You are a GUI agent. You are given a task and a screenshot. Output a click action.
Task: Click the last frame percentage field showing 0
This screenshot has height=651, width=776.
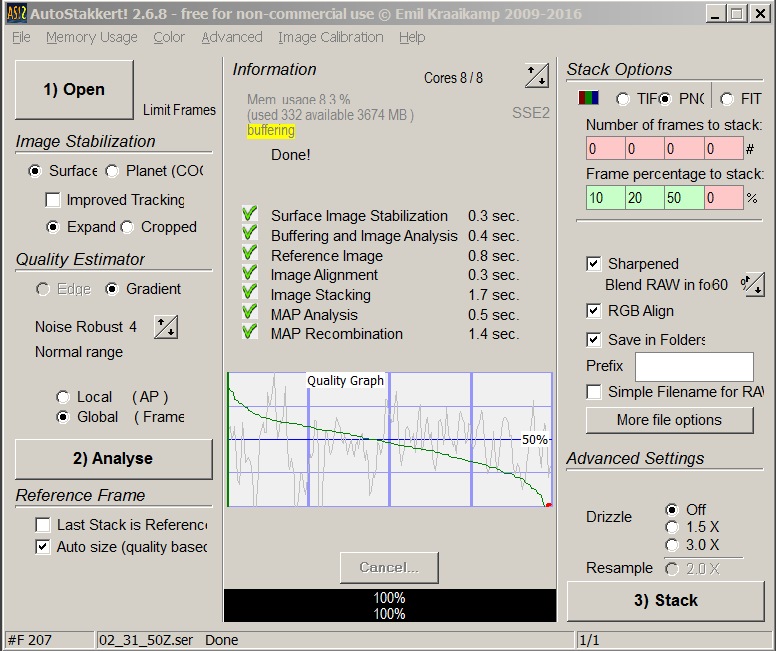coord(723,198)
